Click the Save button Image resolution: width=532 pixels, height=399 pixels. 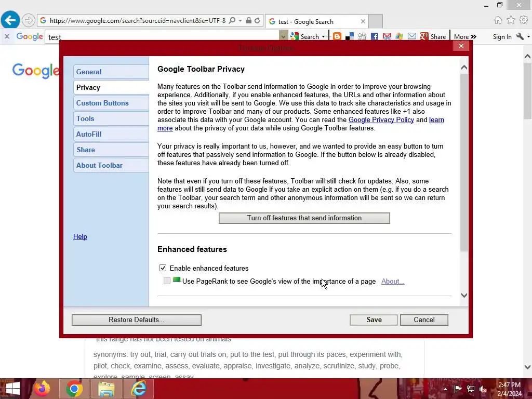point(374,320)
